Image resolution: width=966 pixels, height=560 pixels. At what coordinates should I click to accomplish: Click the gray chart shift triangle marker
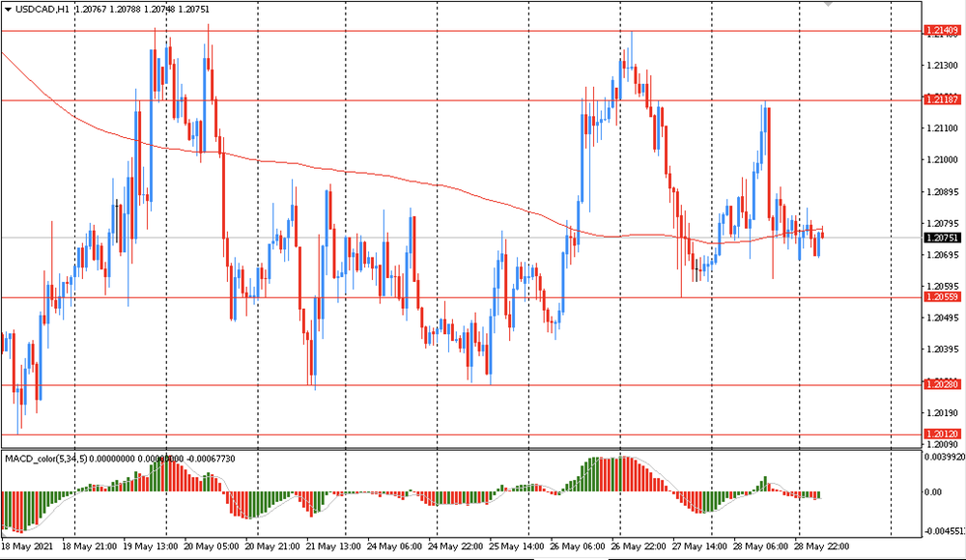(x=827, y=4)
